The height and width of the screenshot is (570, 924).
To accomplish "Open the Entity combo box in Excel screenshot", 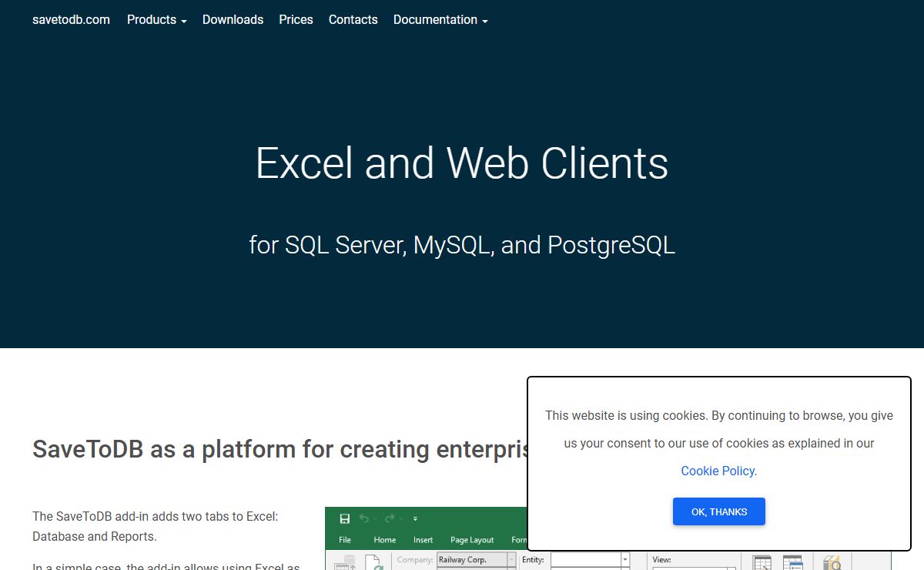I will (590, 560).
